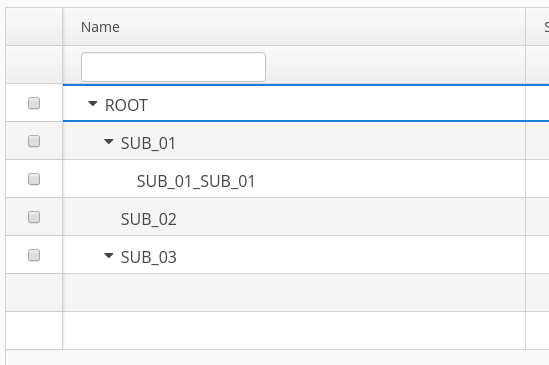Select the SUB_02 tree item

coord(148,219)
